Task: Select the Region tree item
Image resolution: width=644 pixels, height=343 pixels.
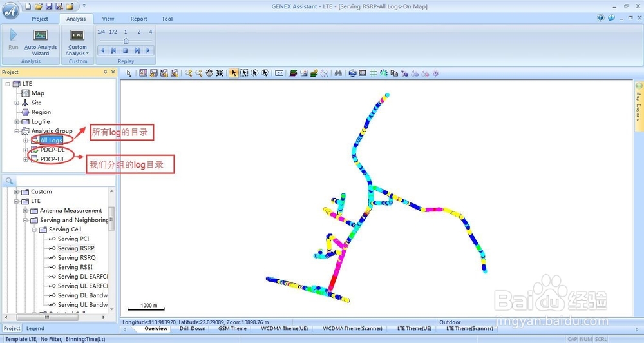Action: tap(41, 112)
